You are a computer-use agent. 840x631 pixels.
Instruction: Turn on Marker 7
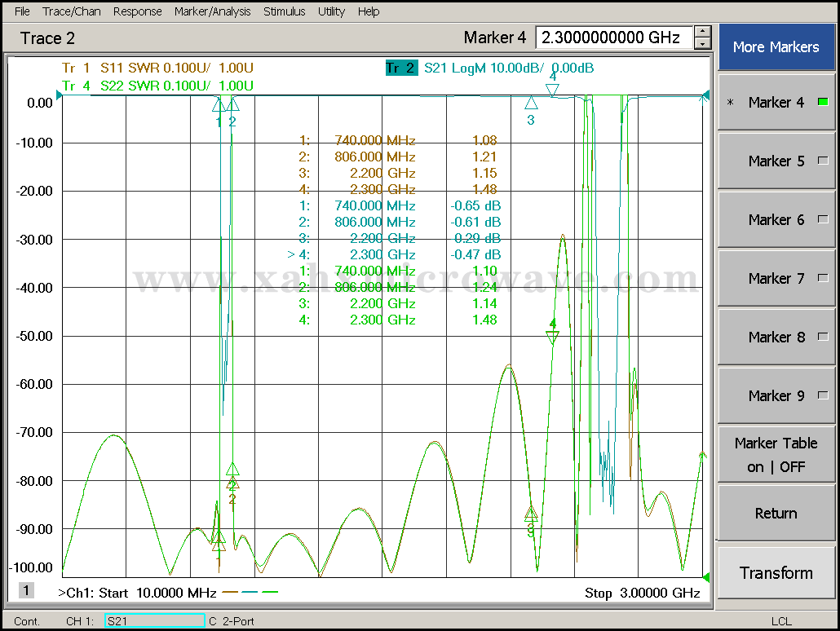[x=776, y=278]
